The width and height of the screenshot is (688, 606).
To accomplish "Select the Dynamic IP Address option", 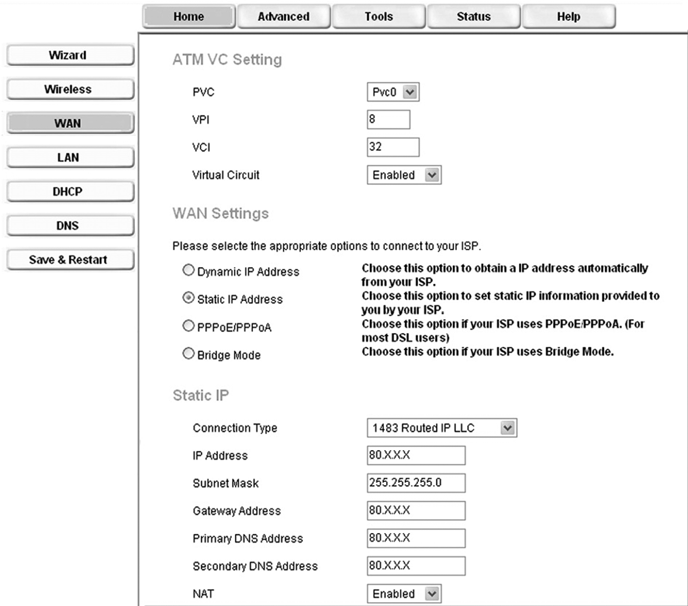I will 187,271.
